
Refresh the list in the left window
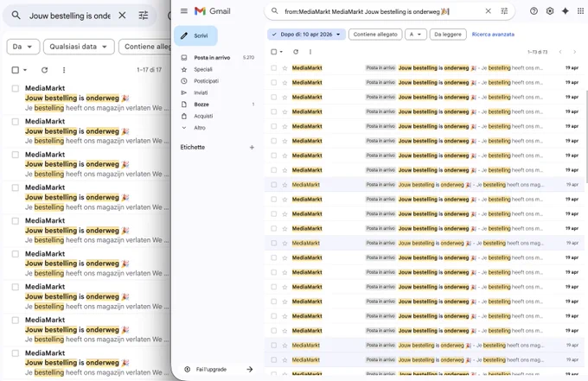pyautogui.click(x=44, y=70)
